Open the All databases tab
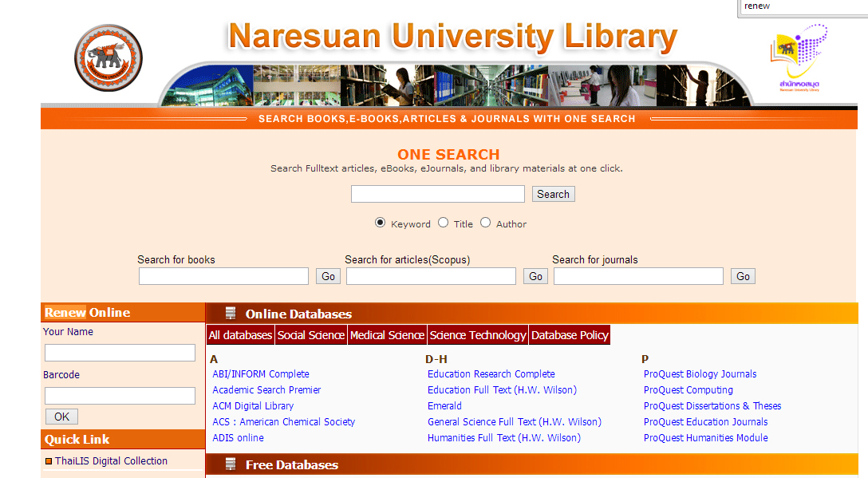This screenshot has width=868, height=478. coord(240,335)
